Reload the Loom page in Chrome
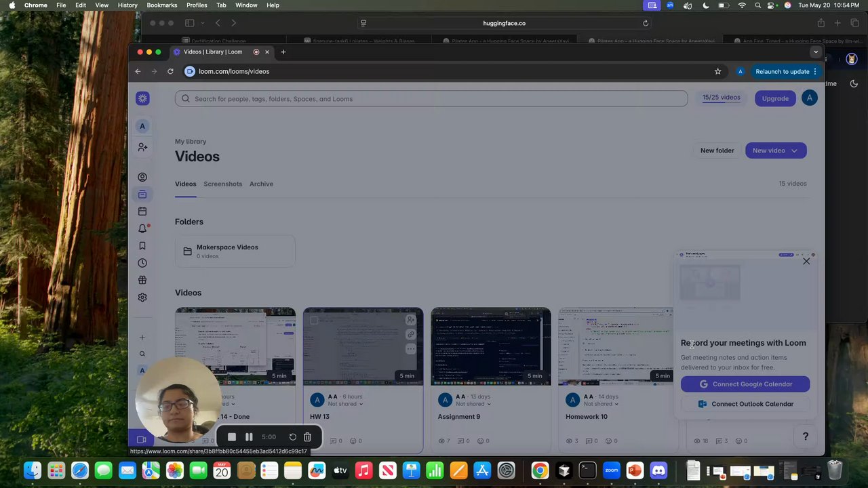This screenshot has height=488, width=868. 170,71
